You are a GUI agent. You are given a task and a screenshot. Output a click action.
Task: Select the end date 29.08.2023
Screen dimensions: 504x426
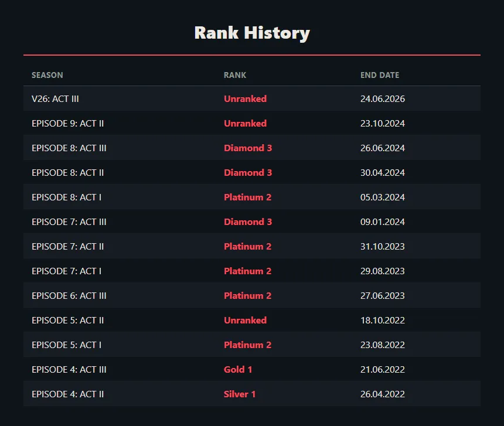(383, 271)
